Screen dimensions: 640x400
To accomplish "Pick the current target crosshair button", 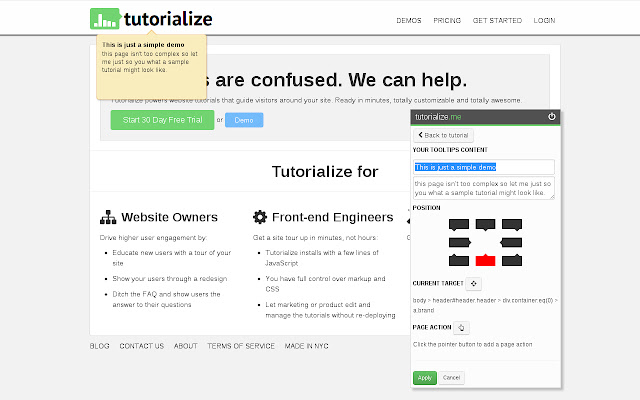I will [473, 283].
